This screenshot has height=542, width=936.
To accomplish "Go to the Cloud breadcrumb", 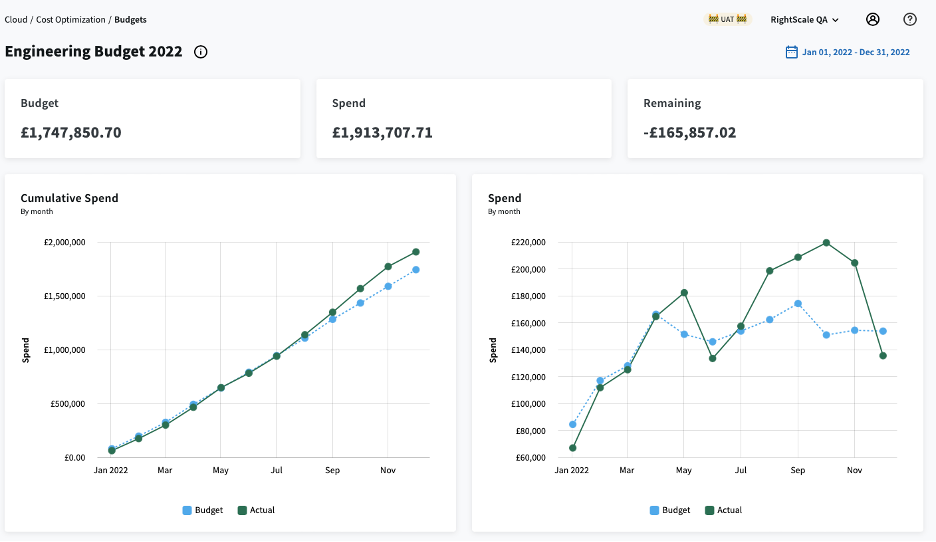I will 16,19.
